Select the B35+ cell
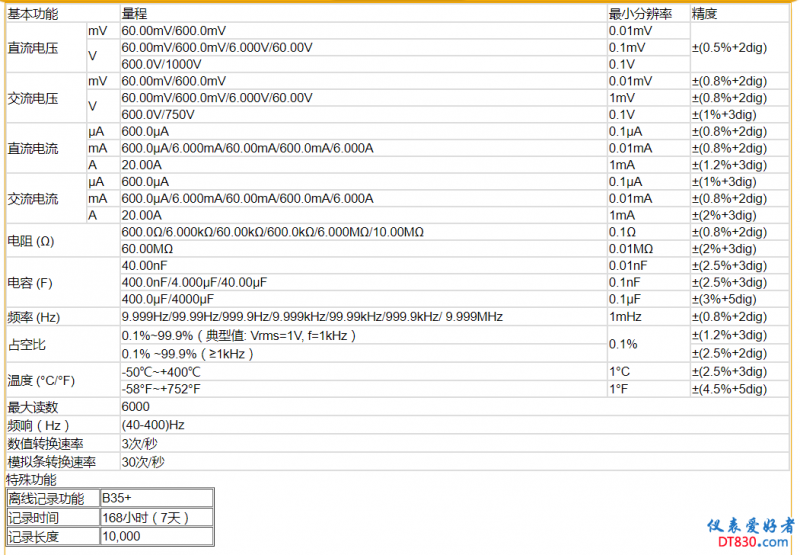Screen dimensions: 800x555 (x=117, y=498)
